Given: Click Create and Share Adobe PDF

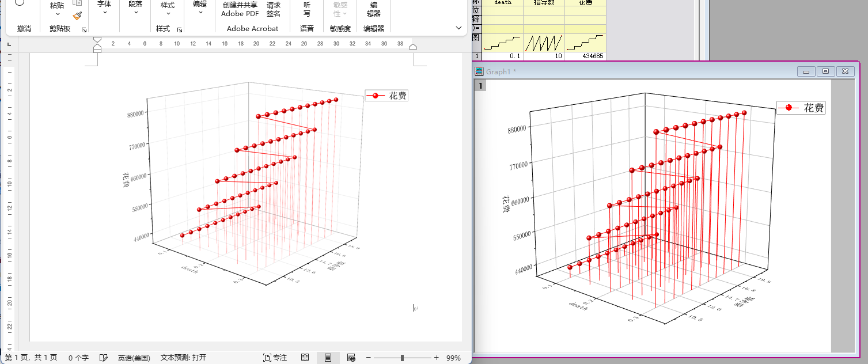Looking at the screenshot, I should tap(240, 9).
